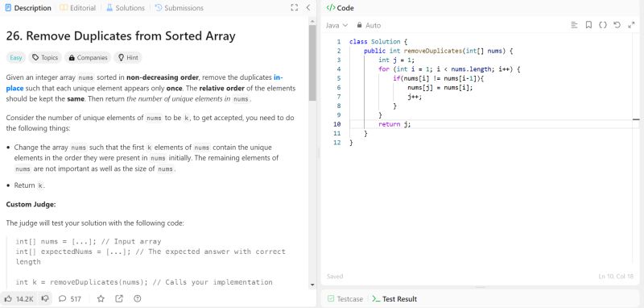
Task: Expand the code editor to fullscreen
Action: click(x=631, y=25)
